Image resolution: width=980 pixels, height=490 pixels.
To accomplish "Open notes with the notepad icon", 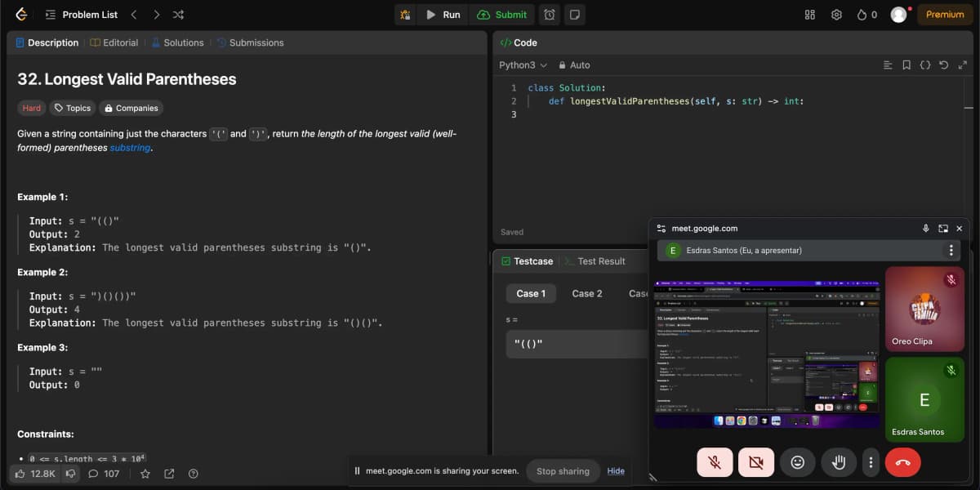I will (574, 14).
